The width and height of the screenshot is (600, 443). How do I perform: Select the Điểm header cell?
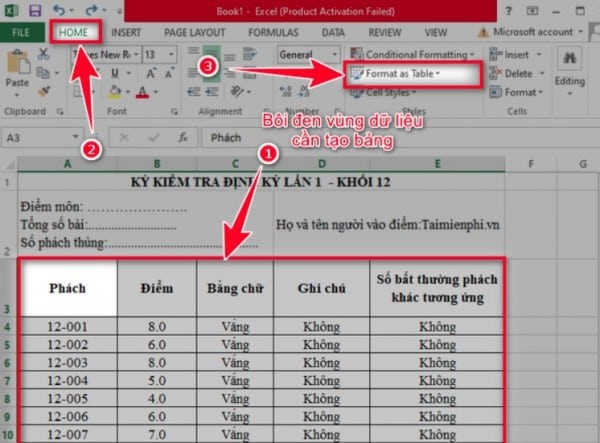[157, 288]
